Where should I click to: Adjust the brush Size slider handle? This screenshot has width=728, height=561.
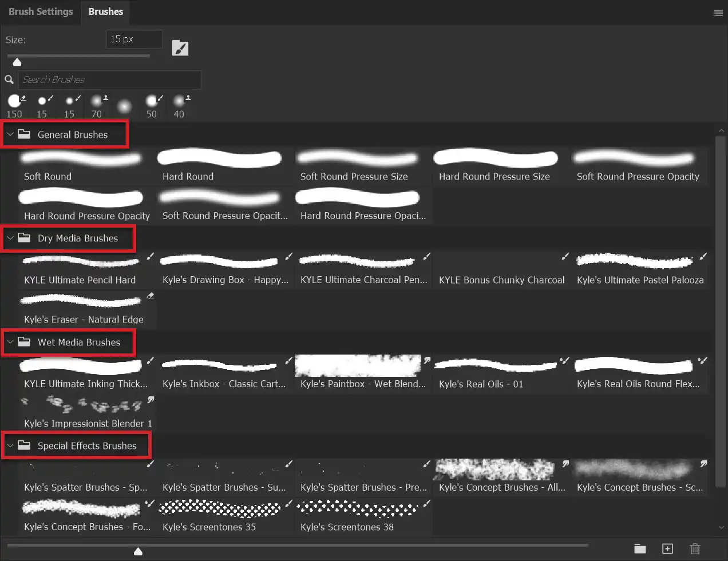click(x=17, y=61)
